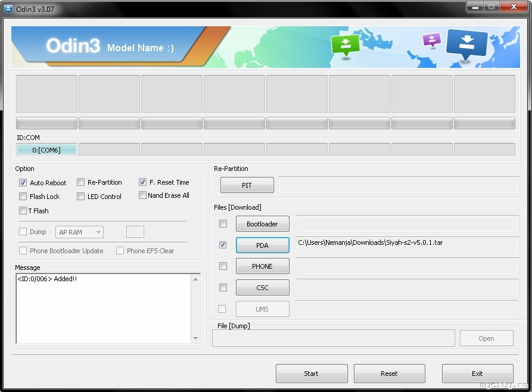The height and width of the screenshot is (392, 532).
Task: Click Message log scrollbar up arrow
Action: click(196, 279)
